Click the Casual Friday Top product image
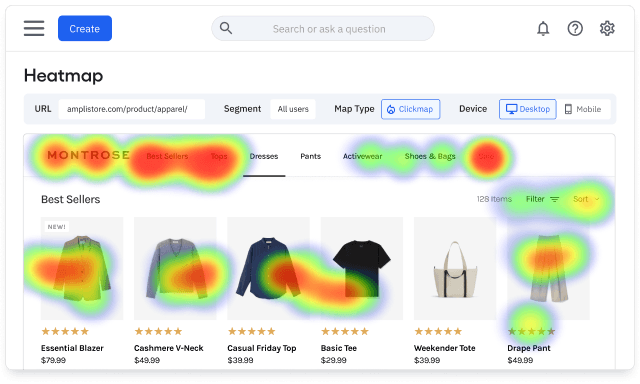Image resolution: width=640 pixels, height=384 pixels. pyautogui.click(x=269, y=268)
